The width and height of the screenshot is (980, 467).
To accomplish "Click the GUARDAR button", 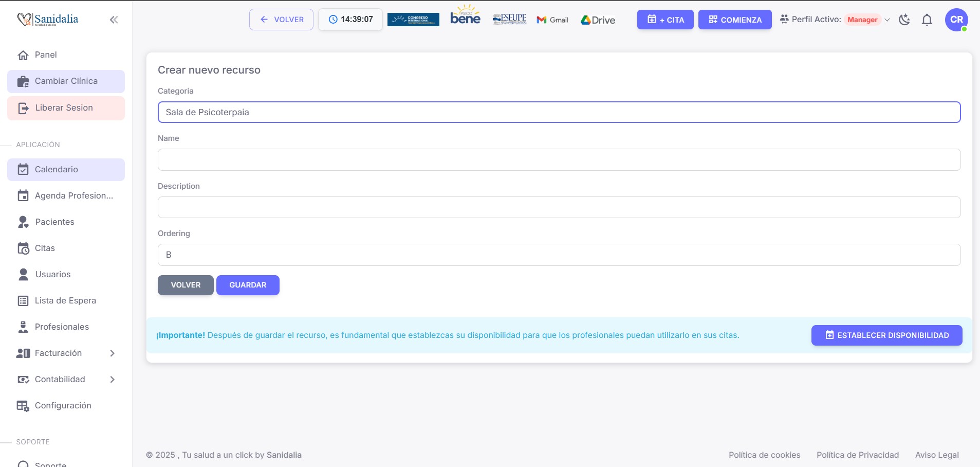I will click(x=248, y=285).
